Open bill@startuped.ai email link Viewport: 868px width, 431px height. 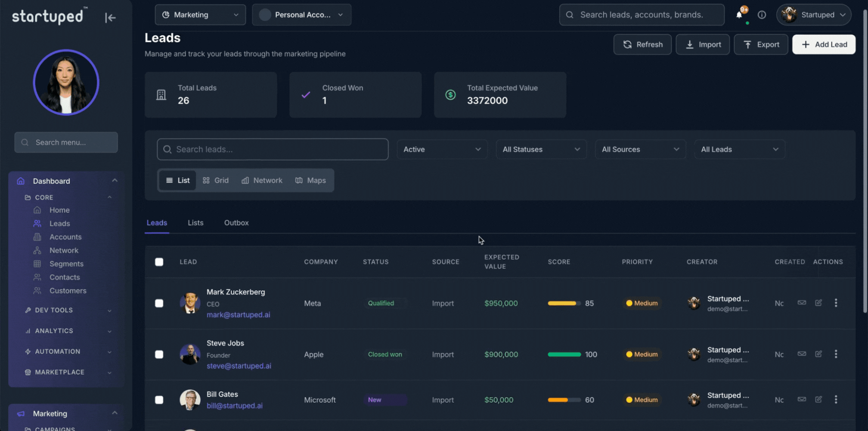click(235, 406)
